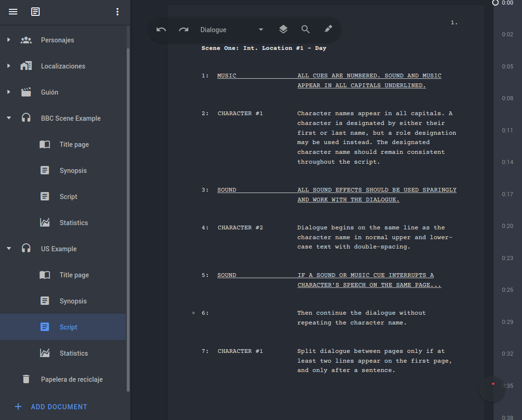Screen dimensions: 522x420
Task: Click the Statistics chart icon under US Example
Action: pyautogui.click(x=45, y=353)
